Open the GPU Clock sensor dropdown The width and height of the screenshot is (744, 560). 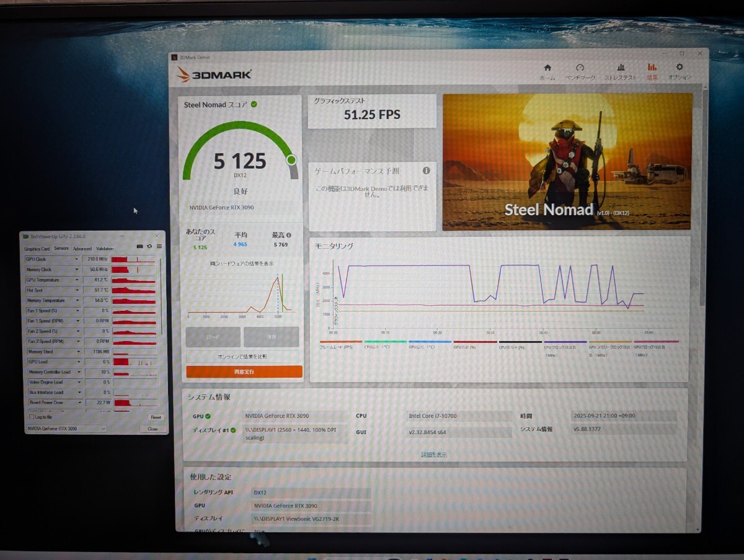[76, 259]
